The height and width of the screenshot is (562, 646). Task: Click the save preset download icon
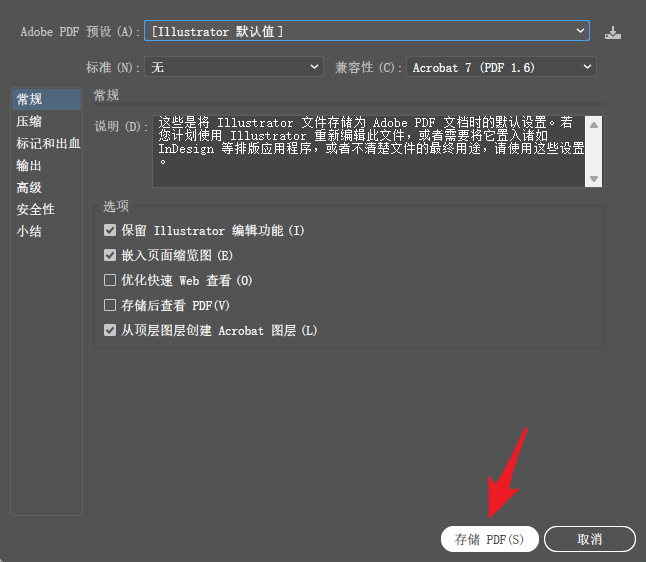coord(613,32)
